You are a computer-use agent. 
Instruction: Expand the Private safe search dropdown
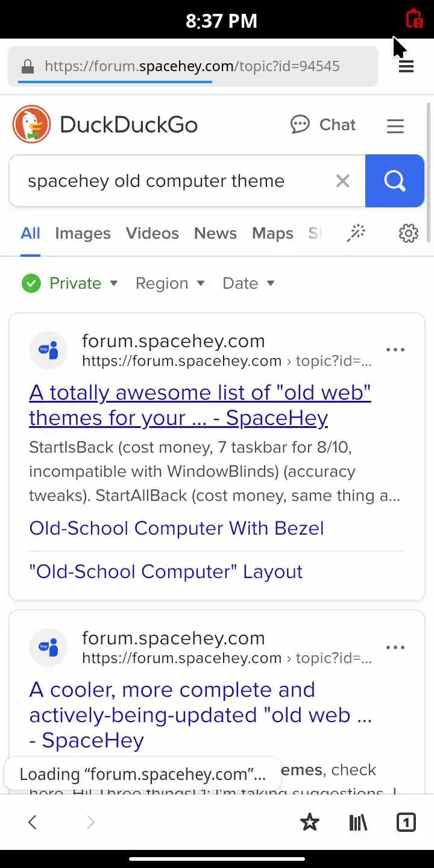click(70, 283)
